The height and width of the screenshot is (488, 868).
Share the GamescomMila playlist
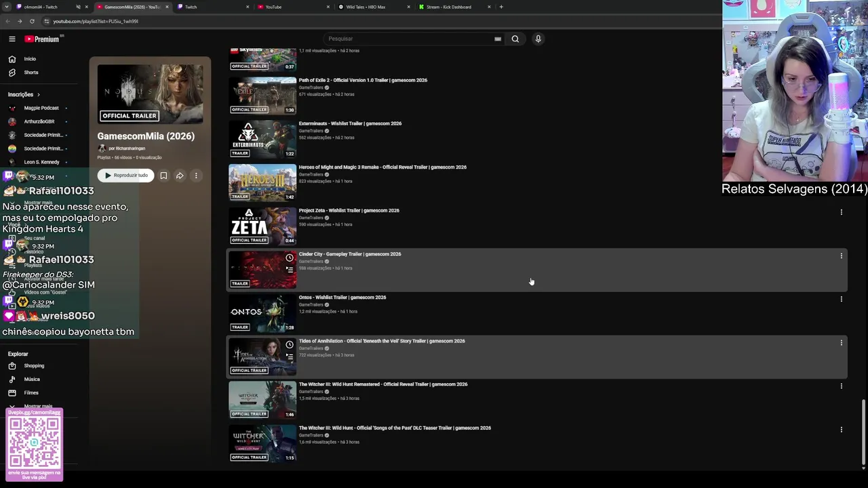180,176
